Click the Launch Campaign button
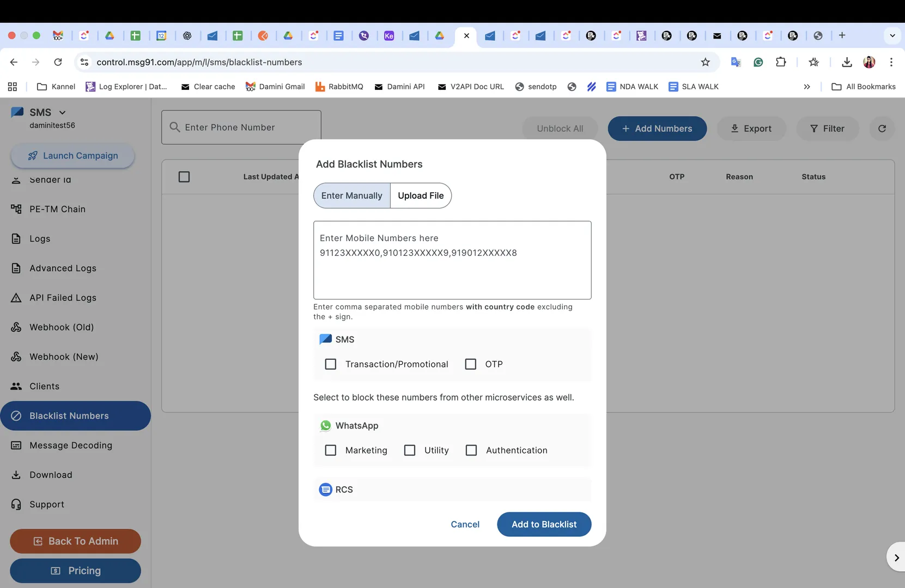 [x=72, y=156]
